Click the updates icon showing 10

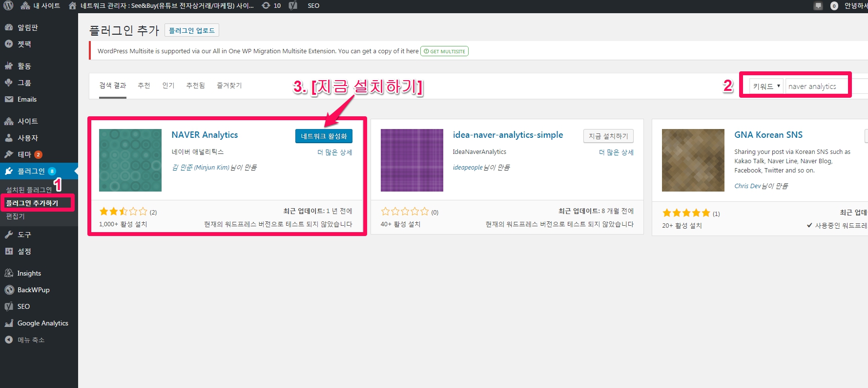coord(271,6)
